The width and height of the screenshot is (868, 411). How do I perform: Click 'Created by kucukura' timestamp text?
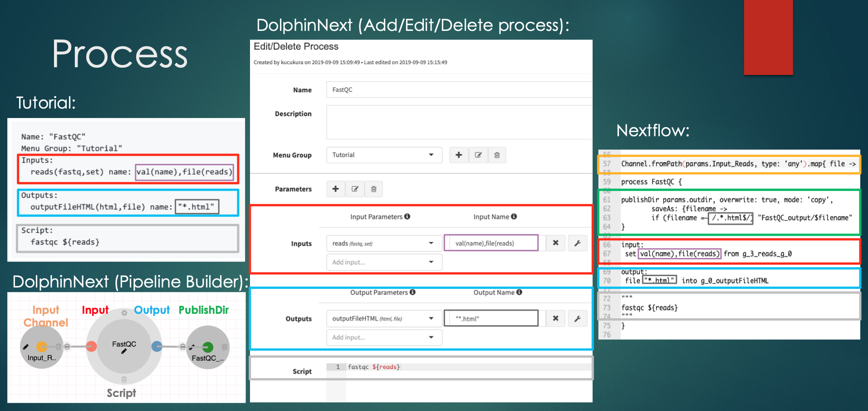(350, 62)
